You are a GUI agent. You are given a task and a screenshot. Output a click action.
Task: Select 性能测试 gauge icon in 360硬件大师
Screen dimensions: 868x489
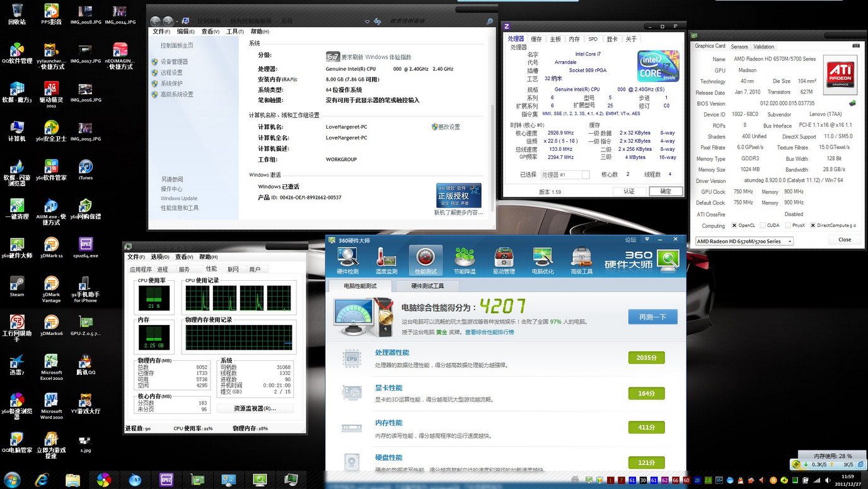(x=425, y=261)
